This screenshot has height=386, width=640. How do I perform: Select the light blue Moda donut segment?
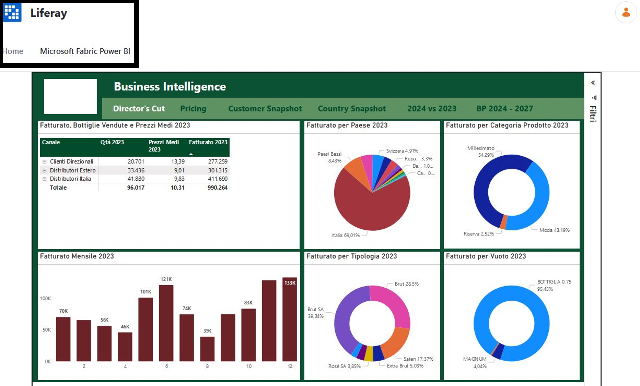click(x=541, y=196)
